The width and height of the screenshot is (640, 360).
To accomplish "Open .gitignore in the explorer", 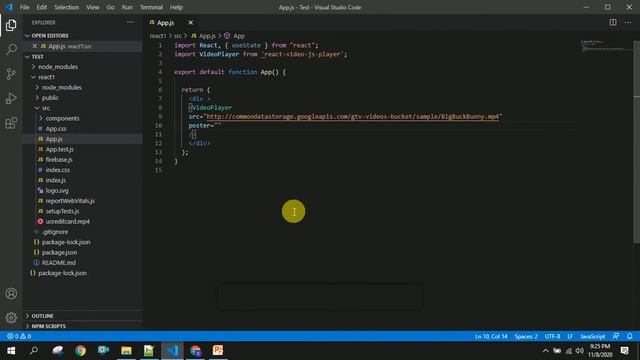I will (x=55, y=232).
